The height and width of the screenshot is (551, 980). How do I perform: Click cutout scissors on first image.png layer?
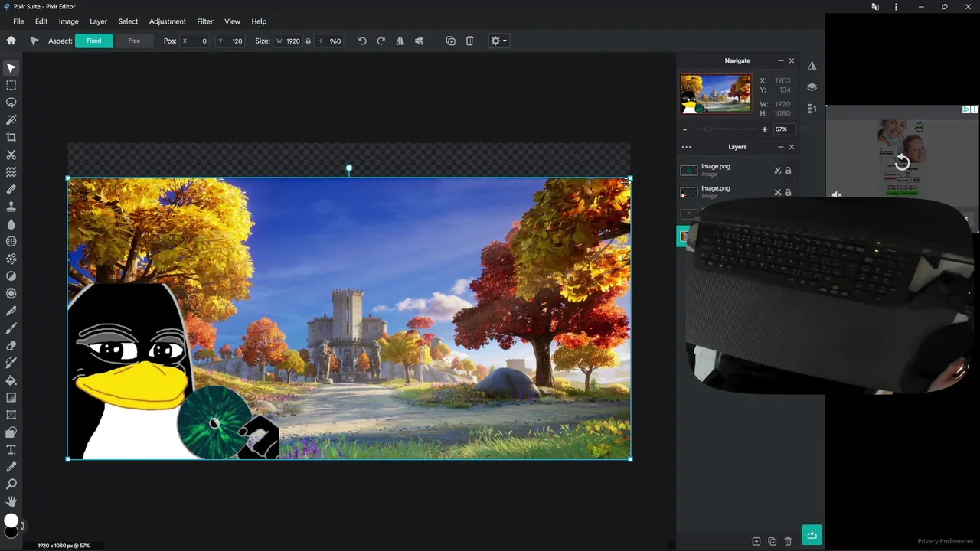click(777, 171)
